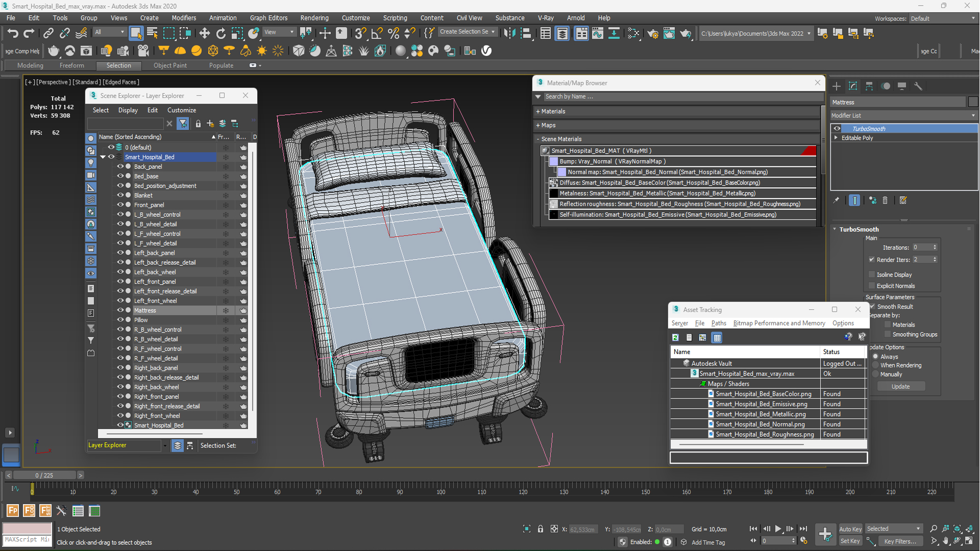Toggle TurboSmooth modifier eye icon
The height and width of the screenshot is (551, 980).
coord(837,129)
